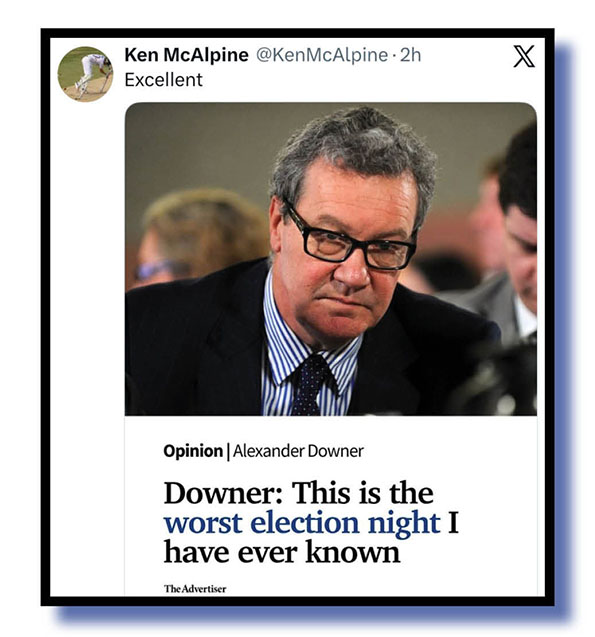
Task: Click the 2h post timestamp
Action: point(411,55)
